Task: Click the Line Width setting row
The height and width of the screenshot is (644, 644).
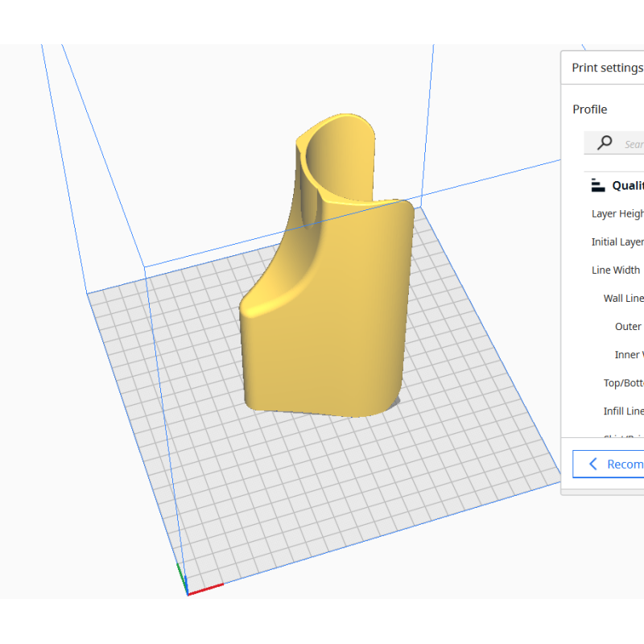Action: click(x=617, y=270)
